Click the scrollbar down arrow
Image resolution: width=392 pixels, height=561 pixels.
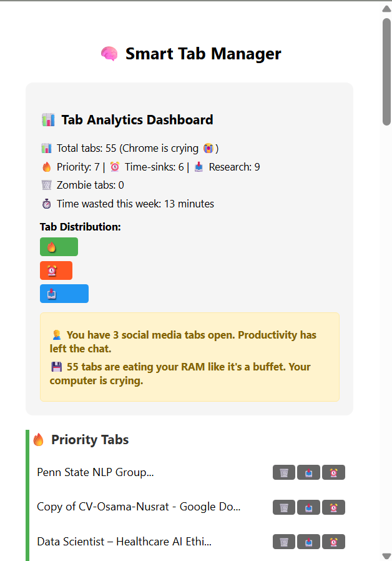tap(386, 556)
